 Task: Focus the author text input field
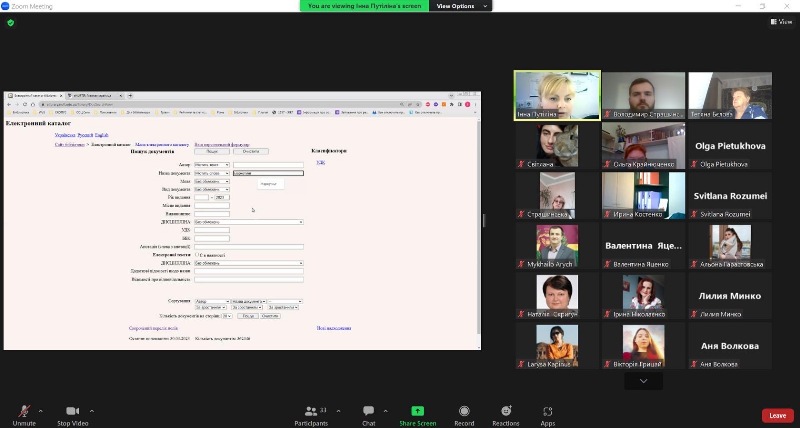coord(268,165)
